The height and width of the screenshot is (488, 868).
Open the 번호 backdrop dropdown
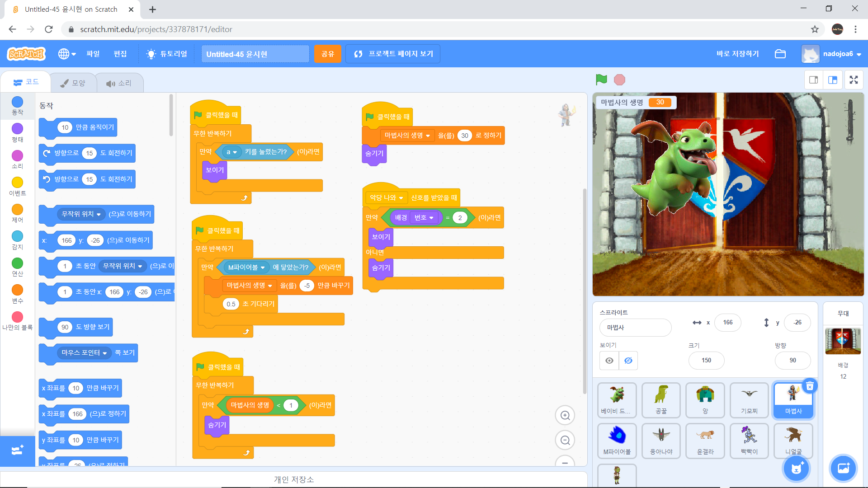[x=424, y=218]
